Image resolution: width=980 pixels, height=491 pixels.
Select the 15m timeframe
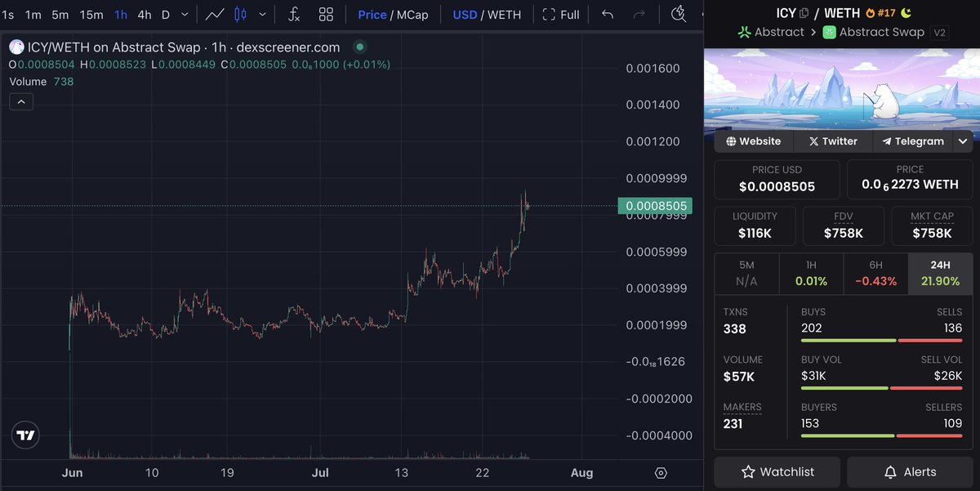(x=91, y=15)
